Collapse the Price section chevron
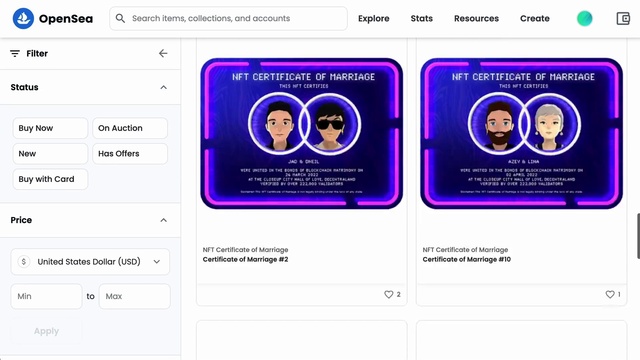Screen dimensions: 640x360 pos(163,220)
